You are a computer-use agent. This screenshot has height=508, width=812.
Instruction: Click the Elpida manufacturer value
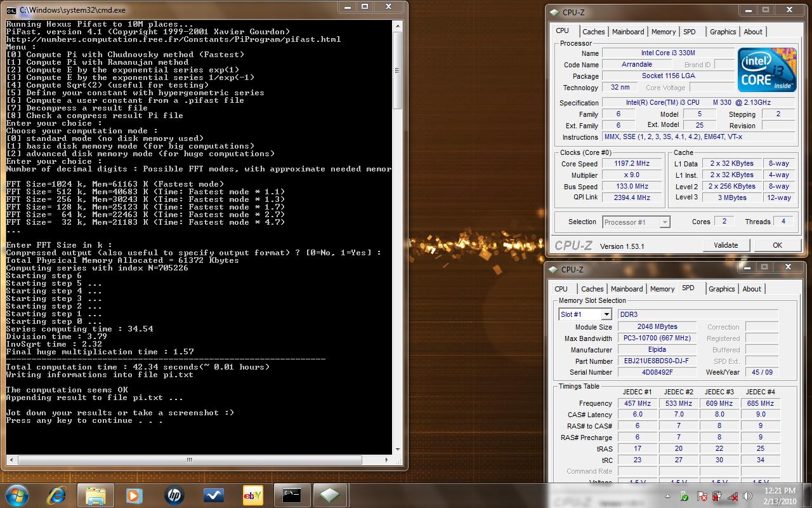click(x=657, y=350)
